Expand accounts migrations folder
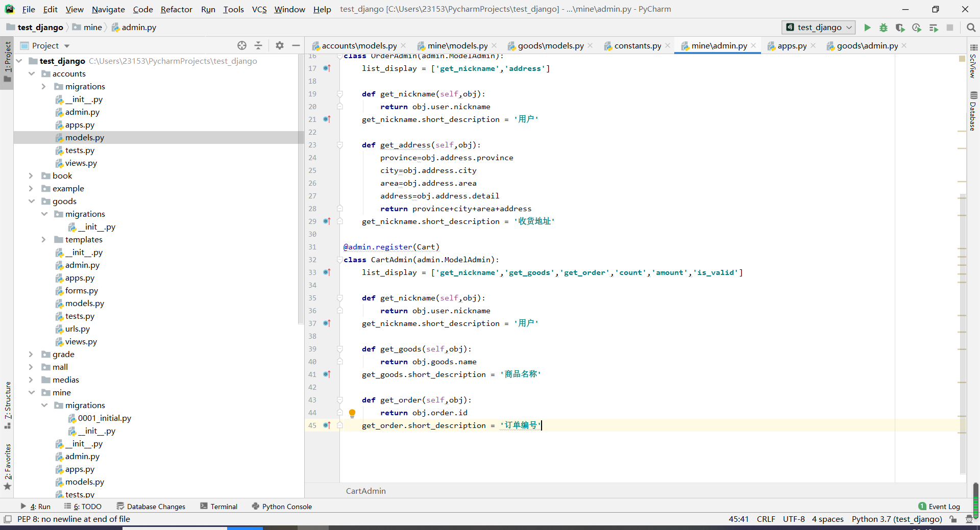Image resolution: width=980 pixels, height=530 pixels. point(44,87)
